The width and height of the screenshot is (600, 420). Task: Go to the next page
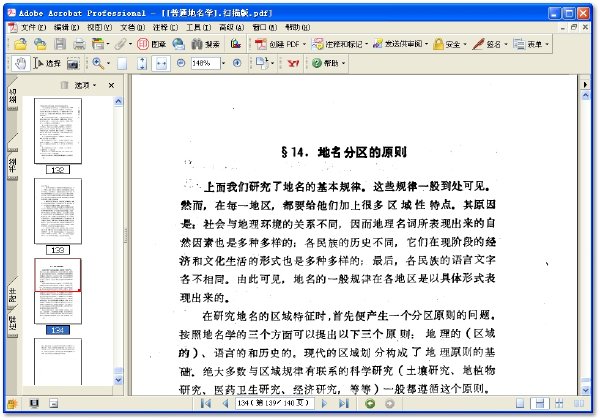(324, 403)
